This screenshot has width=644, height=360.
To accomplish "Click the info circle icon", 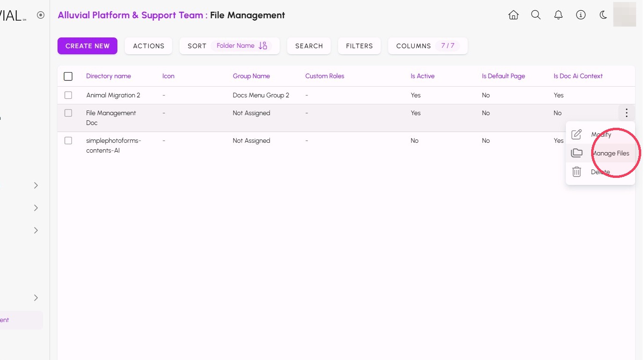I will tap(581, 15).
